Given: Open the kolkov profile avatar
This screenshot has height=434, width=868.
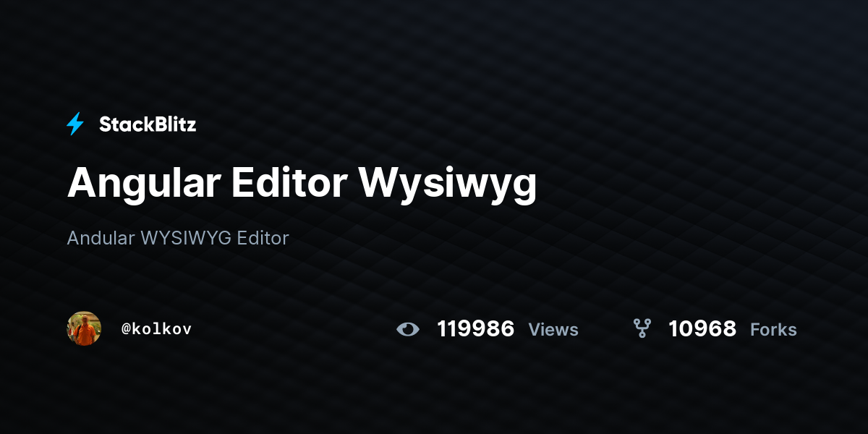Looking at the screenshot, I should tap(84, 328).
